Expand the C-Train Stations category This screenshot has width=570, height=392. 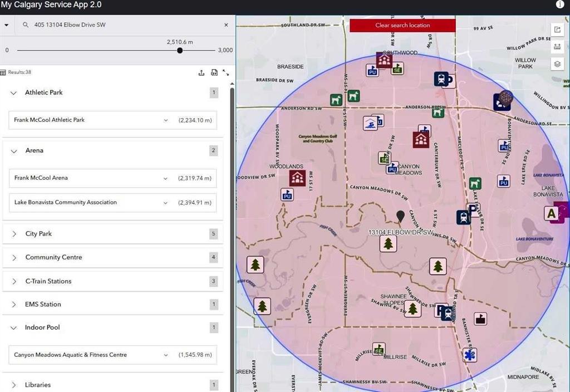pyautogui.click(x=14, y=281)
